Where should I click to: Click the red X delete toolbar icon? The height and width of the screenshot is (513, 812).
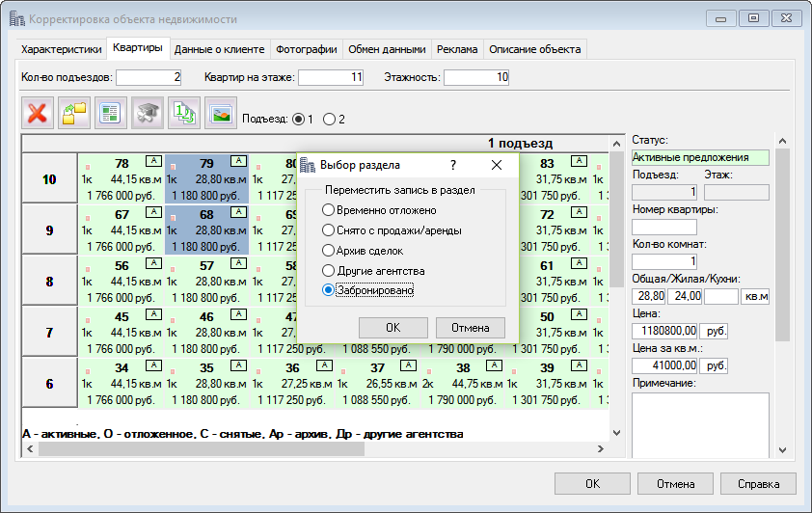tap(38, 113)
